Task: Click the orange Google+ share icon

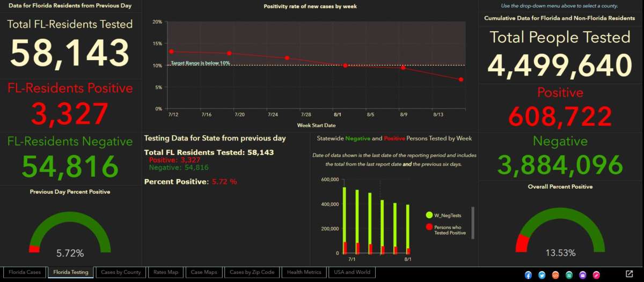Action: pyautogui.click(x=555, y=274)
